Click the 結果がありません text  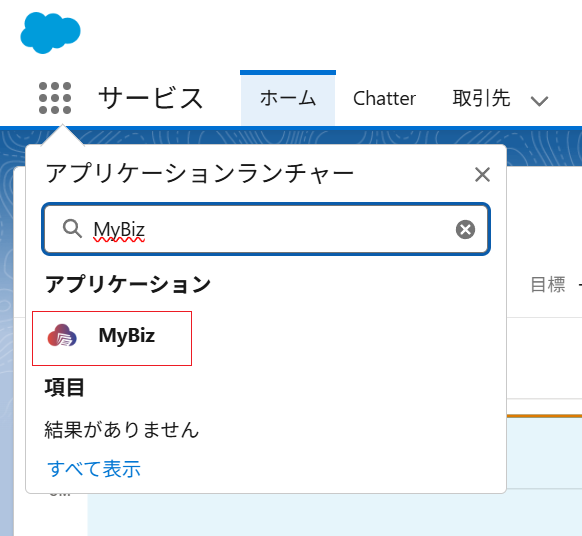pyautogui.click(x=121, y=430)
